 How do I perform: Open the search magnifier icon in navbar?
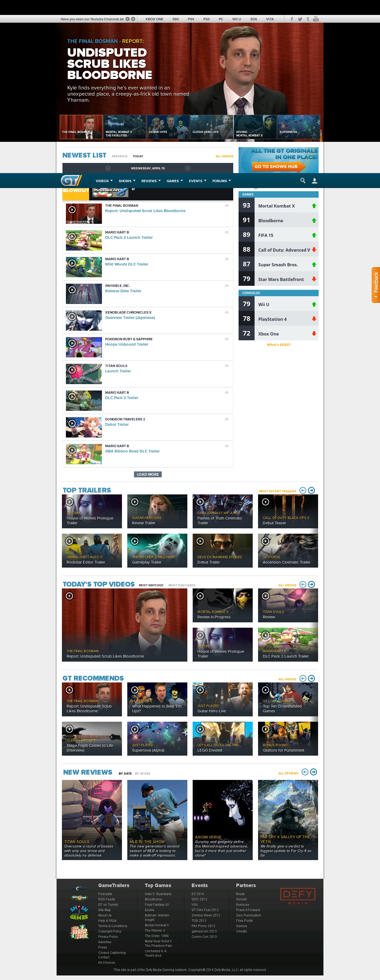[x=303, y=181]
